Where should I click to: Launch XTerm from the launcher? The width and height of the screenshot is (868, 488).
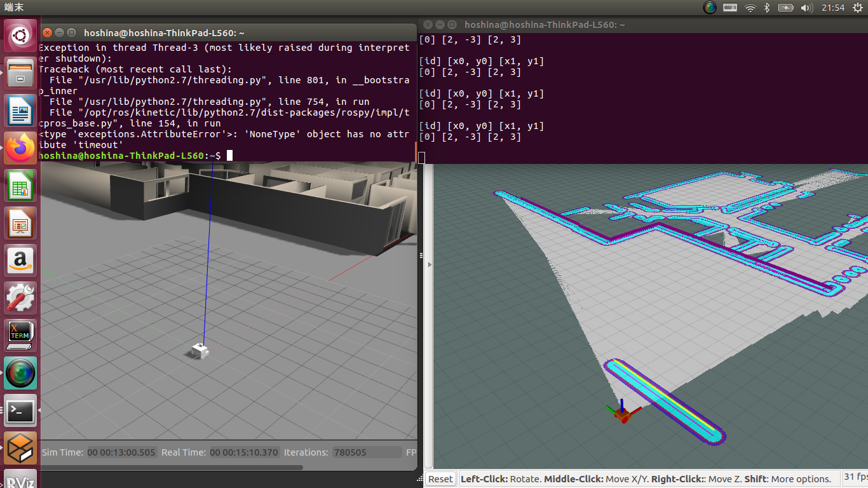(x=20, y=336)
